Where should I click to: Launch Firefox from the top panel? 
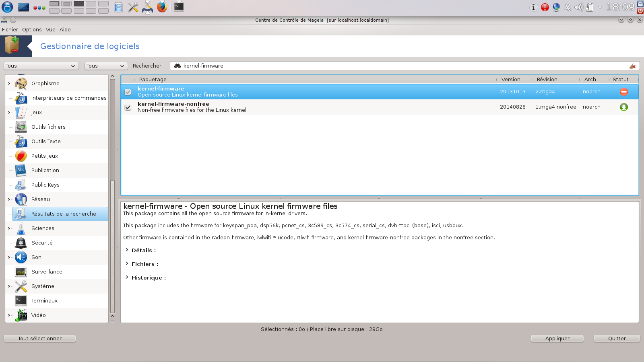point(162,7)
